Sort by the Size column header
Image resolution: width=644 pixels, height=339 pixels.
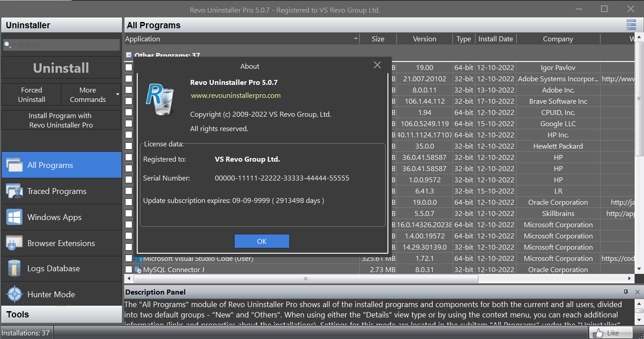tap(378, 39)
